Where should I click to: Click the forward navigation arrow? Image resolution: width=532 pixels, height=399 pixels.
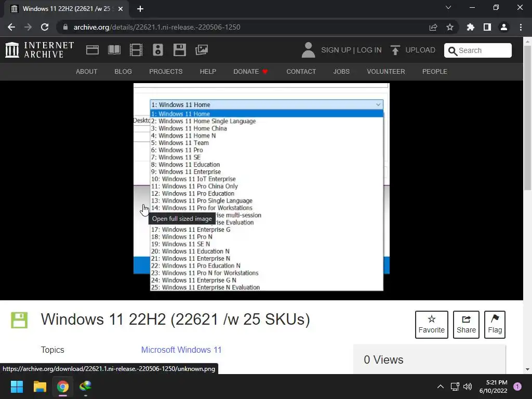pos(28,27)
